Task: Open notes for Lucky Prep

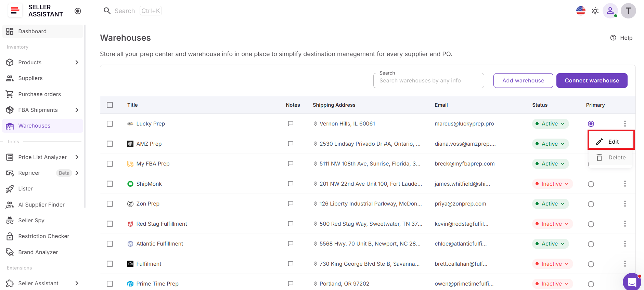Action: 291,124
